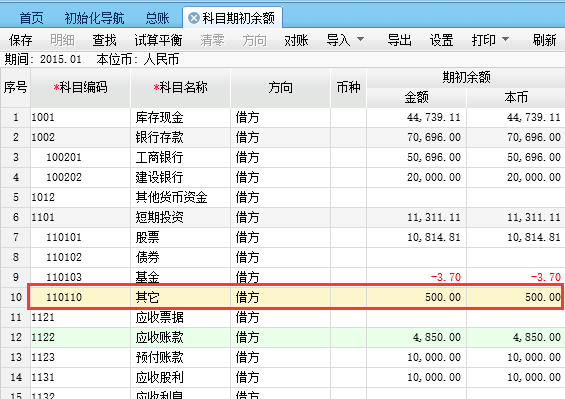Switch to the 首页 tab
The width and height of the screenshot is (565, 399).
pyautogui.click(x=31, y=18)
